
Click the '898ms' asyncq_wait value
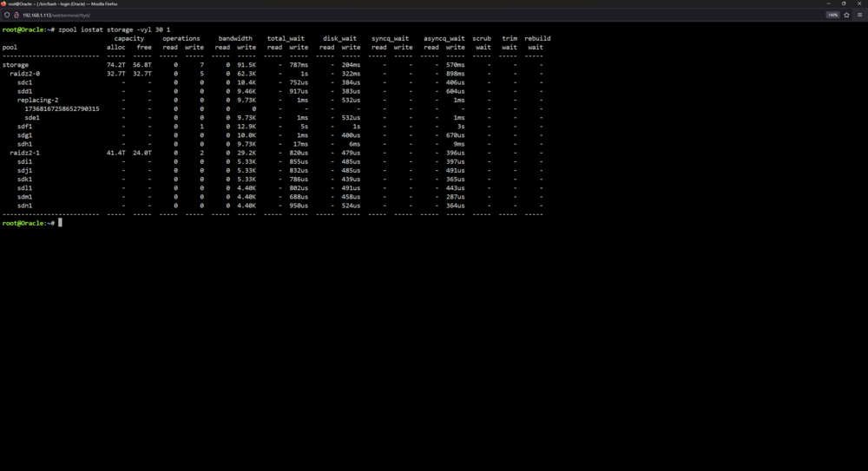coord(456,74)
